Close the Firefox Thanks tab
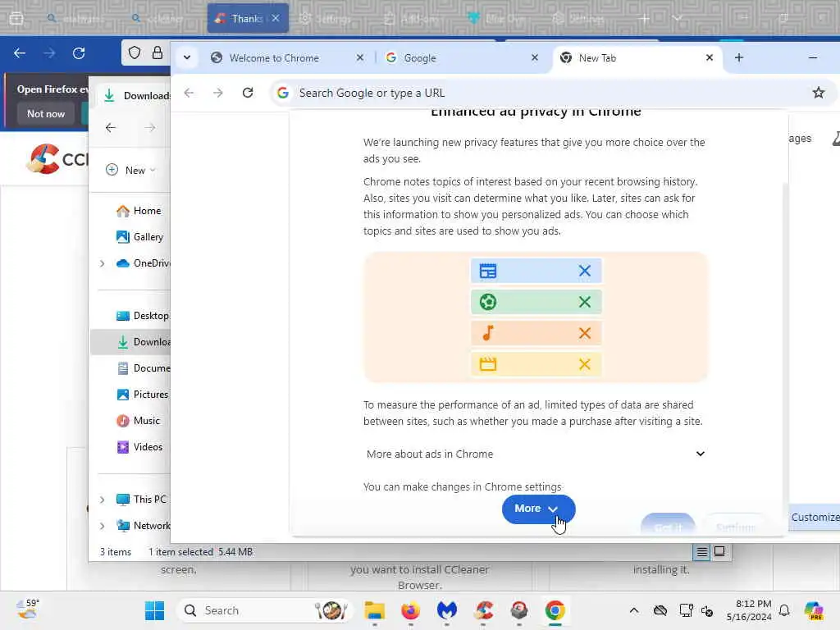840x630 pixels. pyautogui.click(x=276, y=18)
